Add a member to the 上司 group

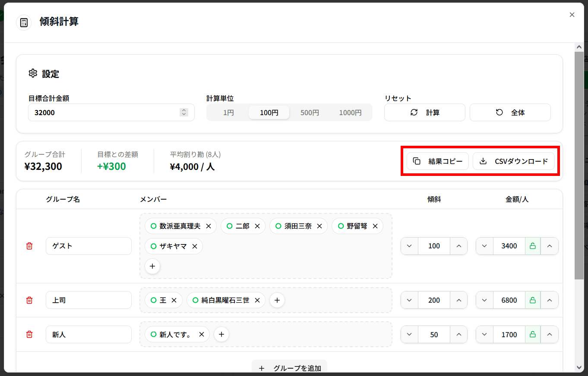(x=277, y=300)
